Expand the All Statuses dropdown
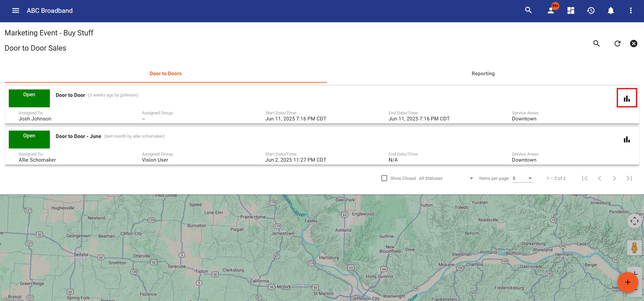 446,178
